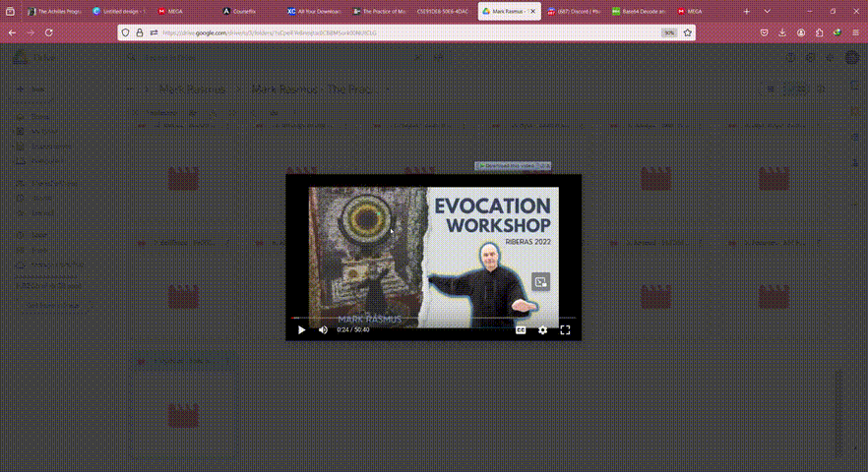The width and height of the screenshot is (868, 472).
Task: Switch to The Practice of Mo... tab
Action: tap(379, 11)
